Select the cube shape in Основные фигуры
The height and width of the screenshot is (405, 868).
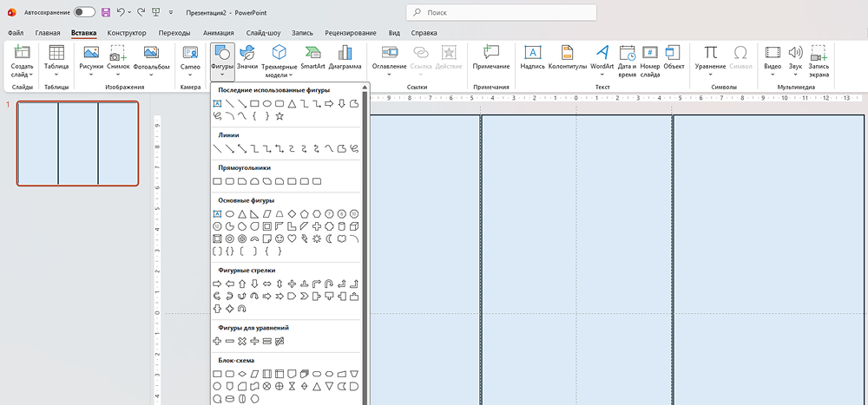pyautogui.click(x=355, y=226)
